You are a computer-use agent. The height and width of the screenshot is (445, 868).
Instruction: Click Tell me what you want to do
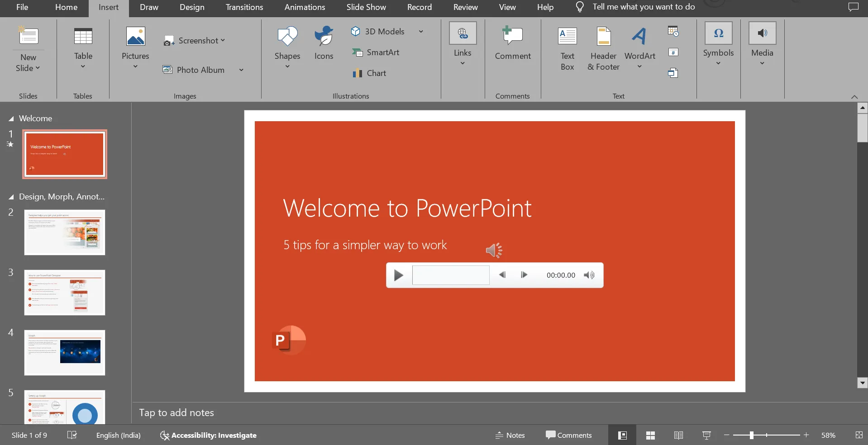(x=644, y=7)
